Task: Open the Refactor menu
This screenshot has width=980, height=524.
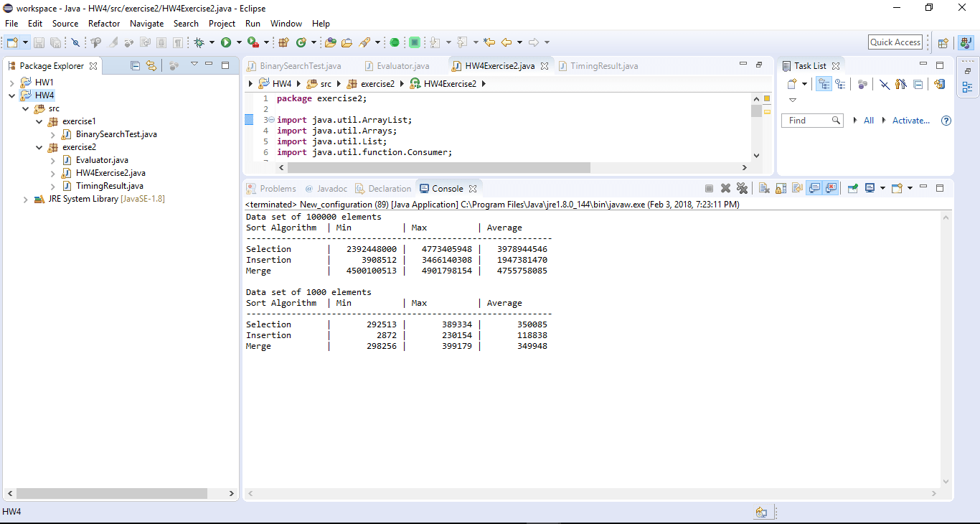Action: tap(104, 24)
